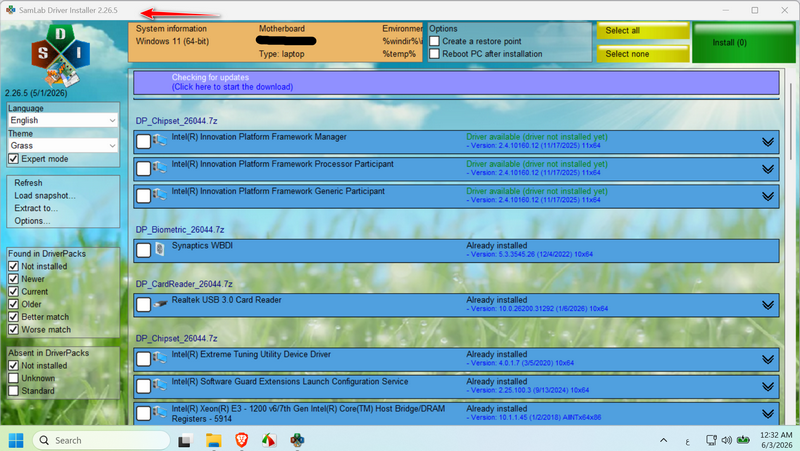Screen dimensions: 800x451
Task: Toggle the Better match filter
Action: [x=13, y=317]
